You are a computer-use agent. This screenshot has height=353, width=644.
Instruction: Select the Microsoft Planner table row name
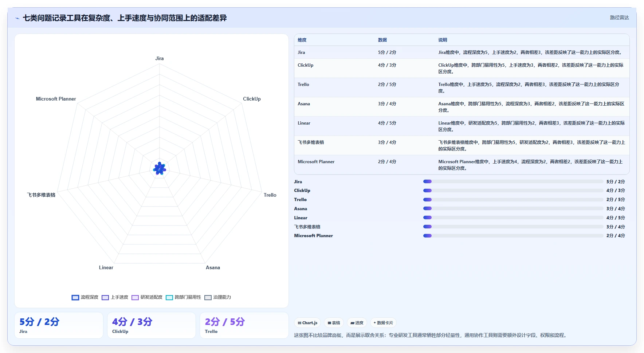[316, 162]
